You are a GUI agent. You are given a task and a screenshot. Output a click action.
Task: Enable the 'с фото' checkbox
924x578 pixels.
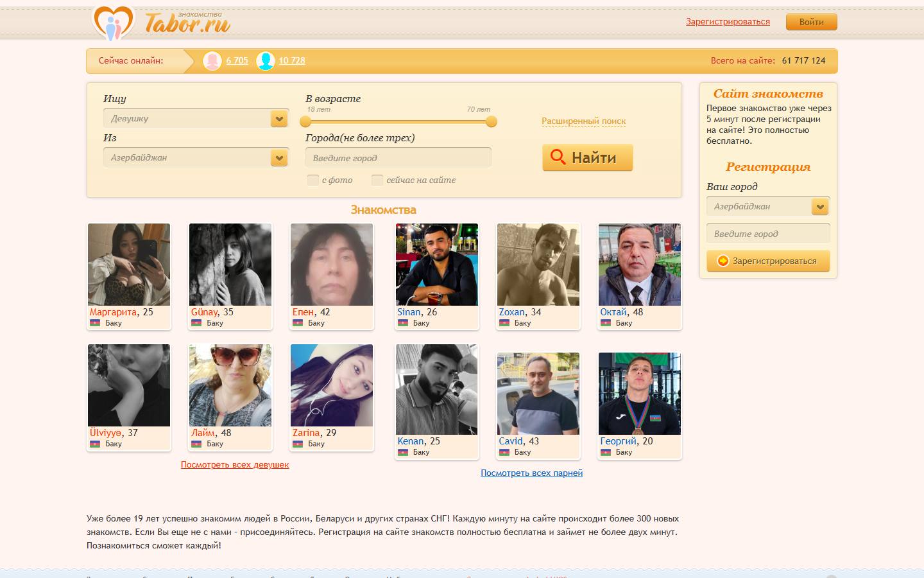coord(313,180)
